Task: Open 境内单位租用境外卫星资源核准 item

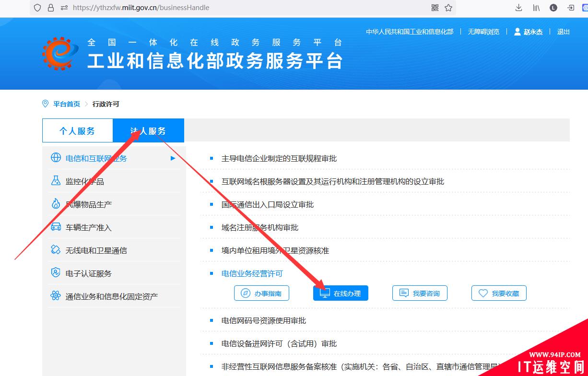Action: tap(275, 250)
